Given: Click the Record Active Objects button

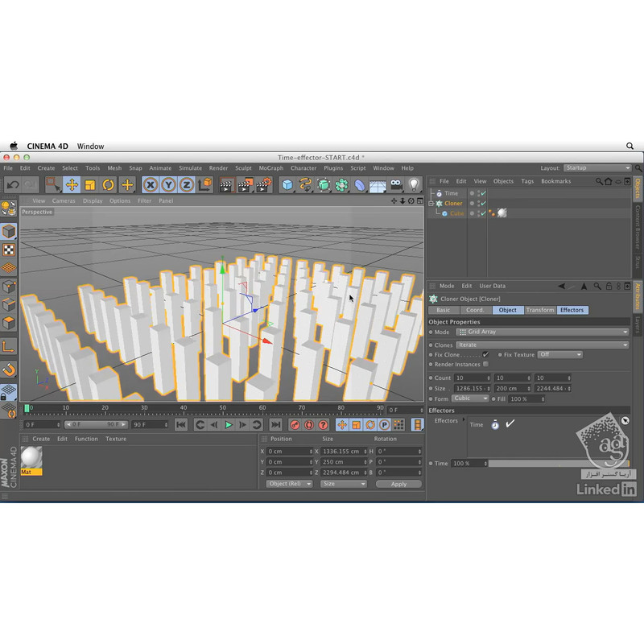Looking at the screenshot, I should coord(295,425).
